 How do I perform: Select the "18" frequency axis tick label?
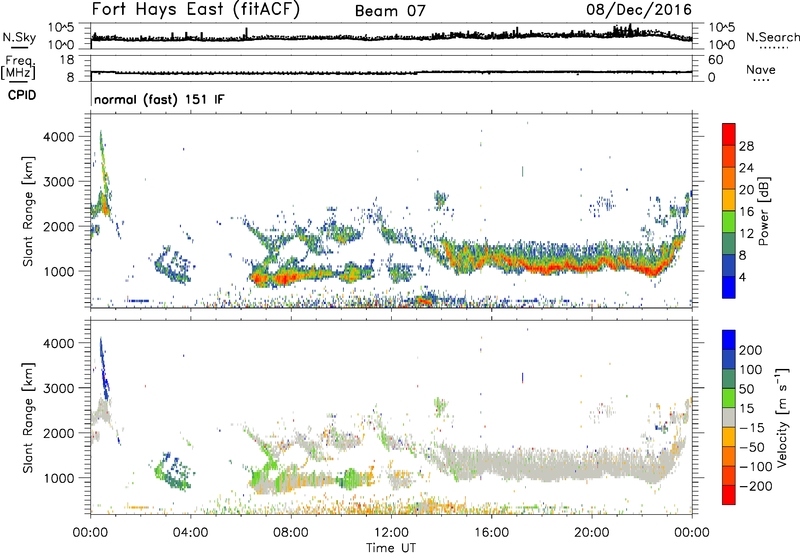point(66,60)
